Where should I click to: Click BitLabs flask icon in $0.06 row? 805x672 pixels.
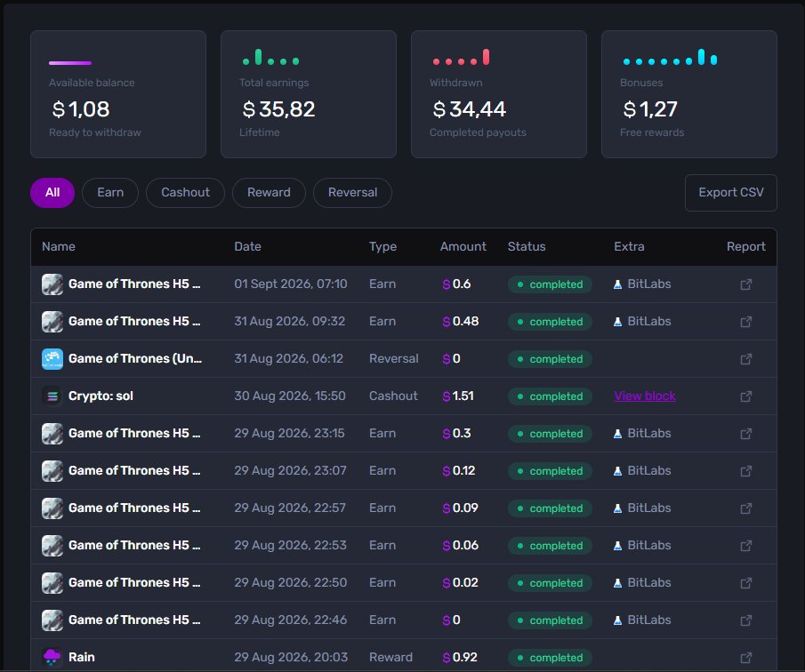click(x=617, y=546)
